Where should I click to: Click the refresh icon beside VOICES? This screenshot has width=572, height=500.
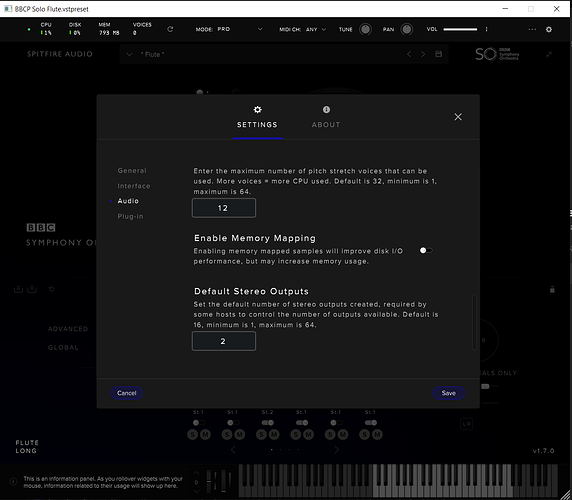click(x=170, y=29)
